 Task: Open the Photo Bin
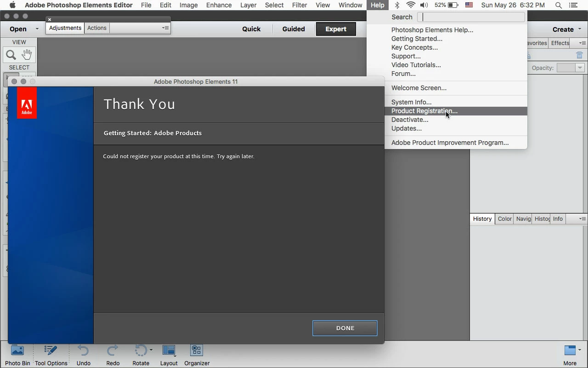click(17, 355)
